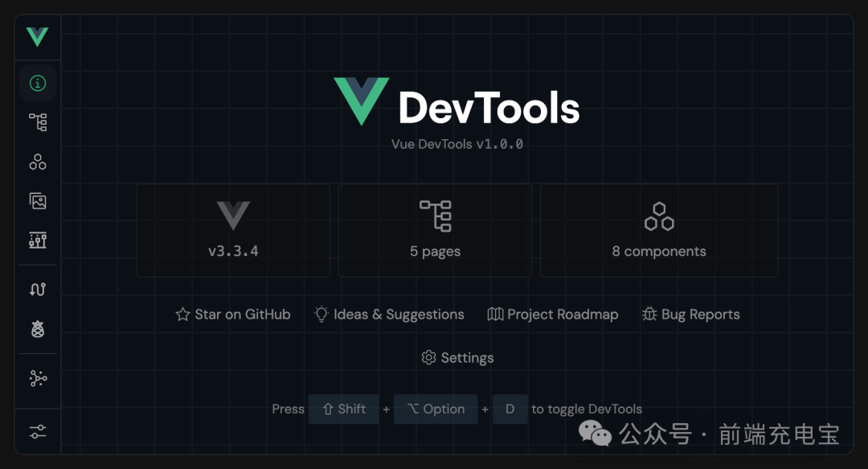Select the v3.3.4 version card
This screenshot has width=868, height=469.
pyautogui.click(x=233, y=230)
